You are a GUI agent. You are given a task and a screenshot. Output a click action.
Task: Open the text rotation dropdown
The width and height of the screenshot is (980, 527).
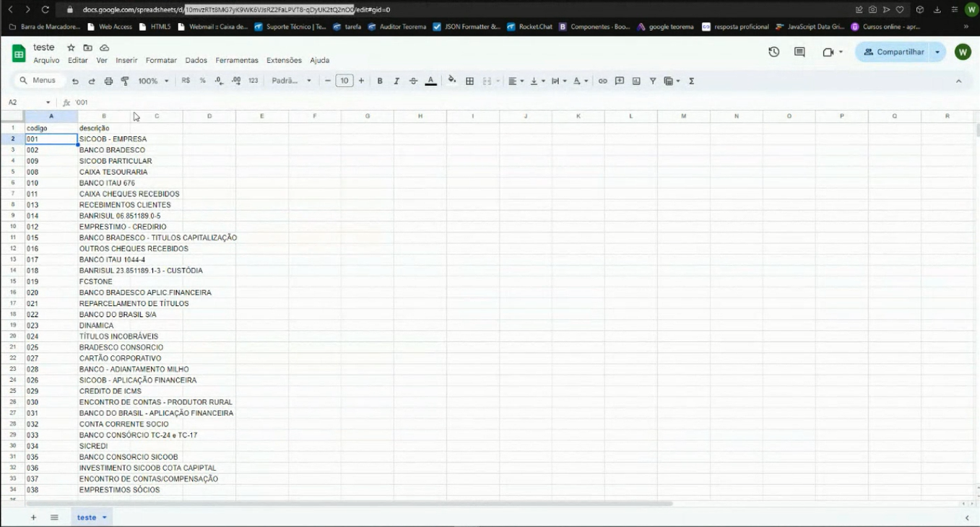(581, 81)
